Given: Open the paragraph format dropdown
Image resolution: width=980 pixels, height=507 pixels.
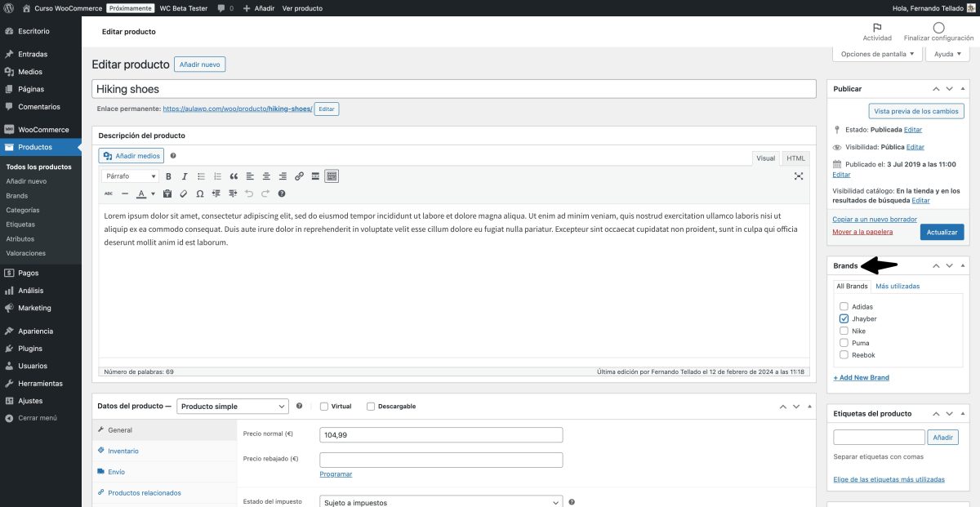Looking at the screenshot, I should click(x=131, y=176).
